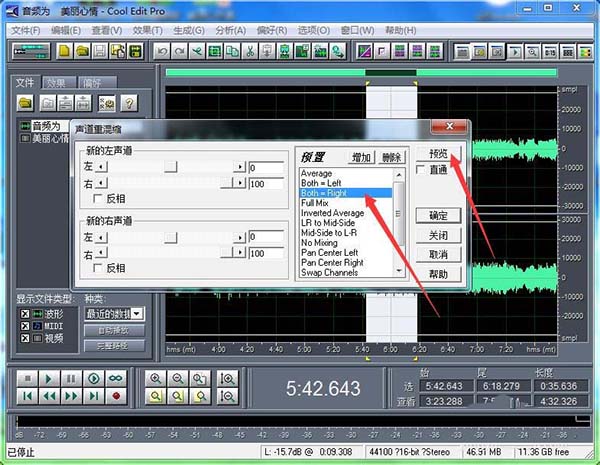Select the Full Mix preset

(x=316, y=202)
